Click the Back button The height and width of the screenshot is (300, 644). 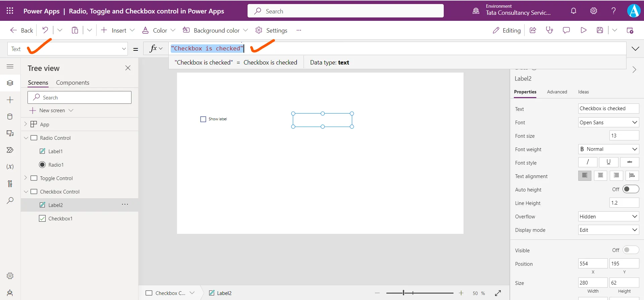[21, 30]
